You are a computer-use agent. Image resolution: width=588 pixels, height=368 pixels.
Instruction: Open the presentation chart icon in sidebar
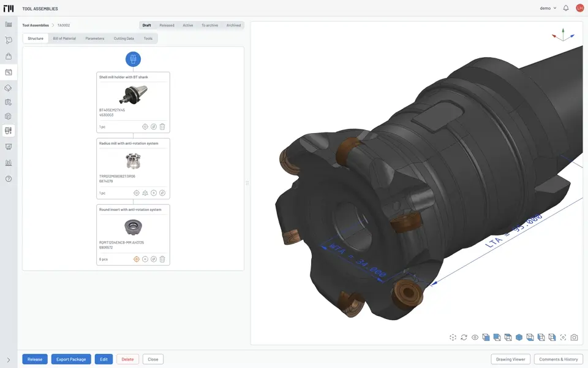[8, 147]
